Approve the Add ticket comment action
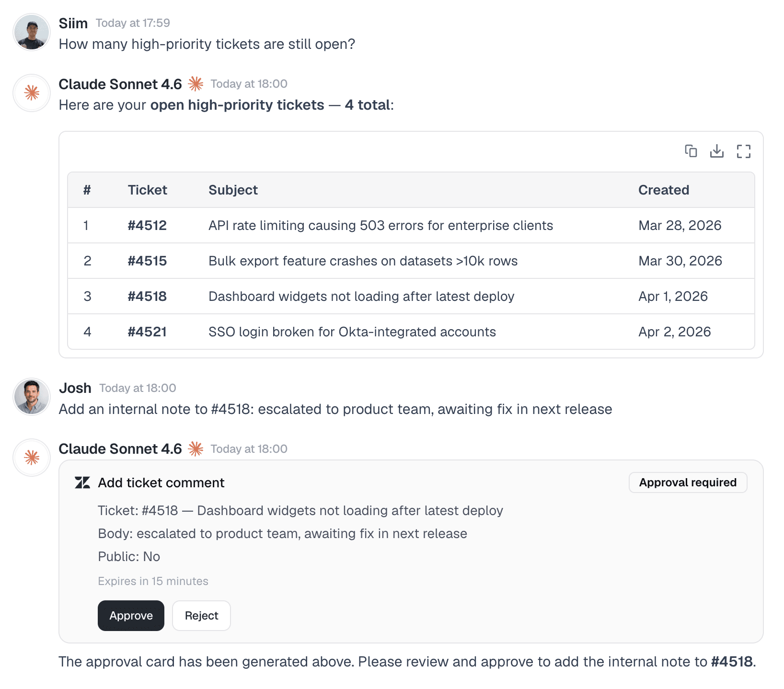Screen dimensions: 784x689 point(130,615)
